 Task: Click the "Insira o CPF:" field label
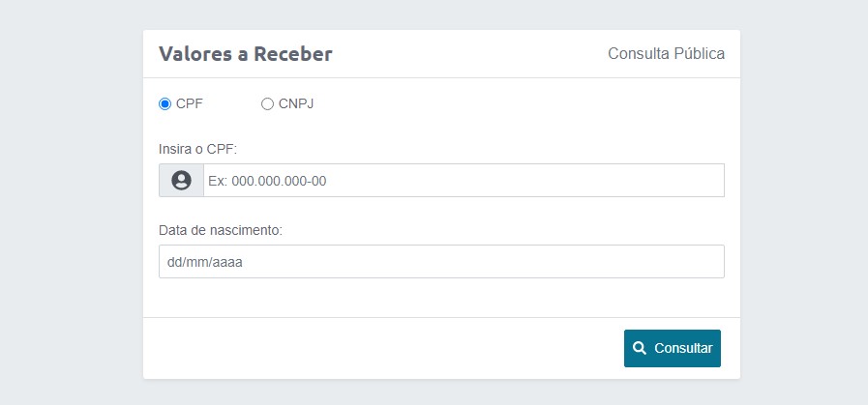[x=197, y=150]
